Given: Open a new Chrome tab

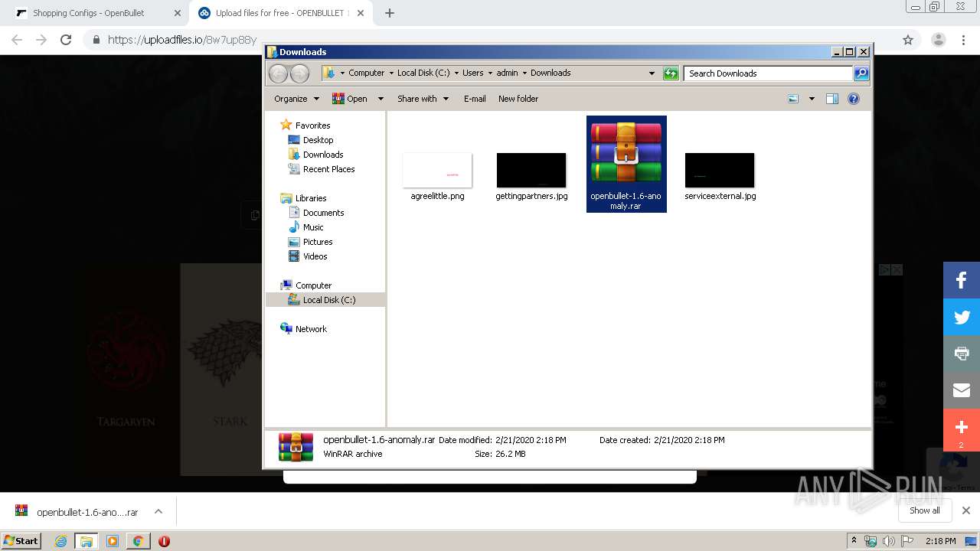Looking at the screenshot, I should click(x=390, y=13).
